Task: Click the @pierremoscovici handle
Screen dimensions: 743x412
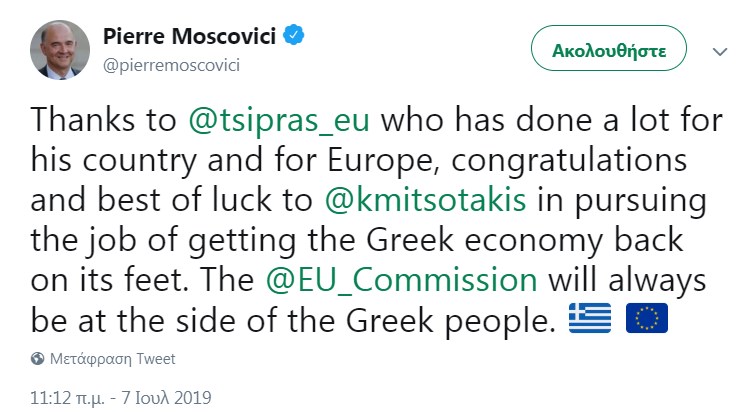Action: pos(172,64)
